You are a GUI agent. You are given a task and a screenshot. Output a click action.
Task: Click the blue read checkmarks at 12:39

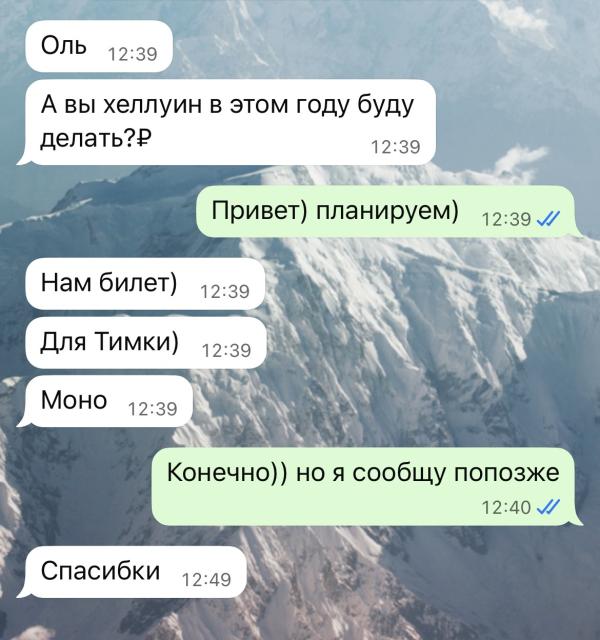pyautogui.click(x=548, y=219)
